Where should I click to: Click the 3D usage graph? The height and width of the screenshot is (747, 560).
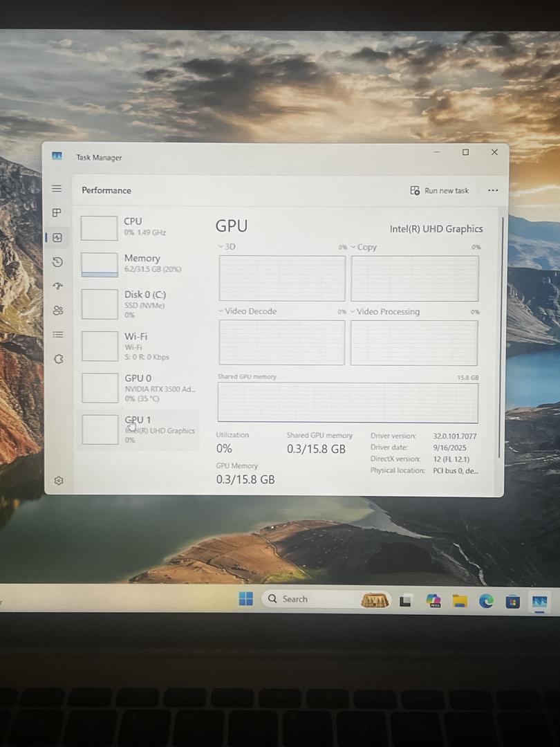[x=282, y=278]
